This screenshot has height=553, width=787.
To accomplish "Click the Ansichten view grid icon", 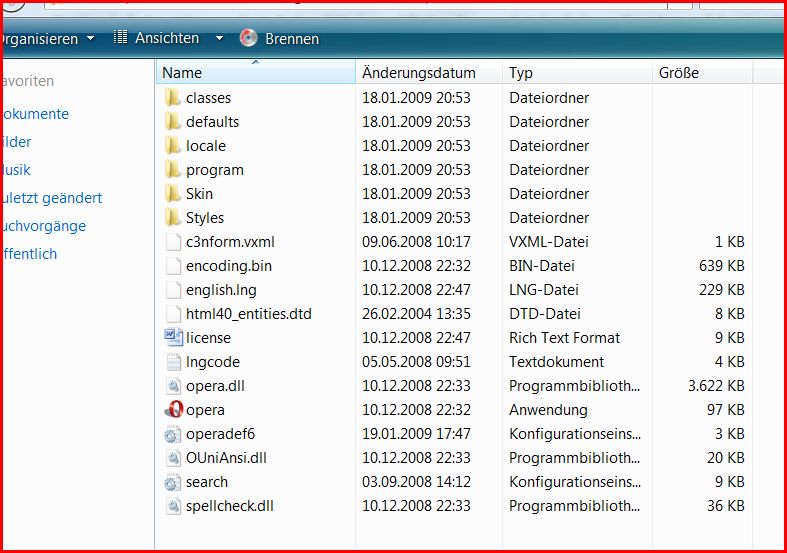I will pos(120,37).
